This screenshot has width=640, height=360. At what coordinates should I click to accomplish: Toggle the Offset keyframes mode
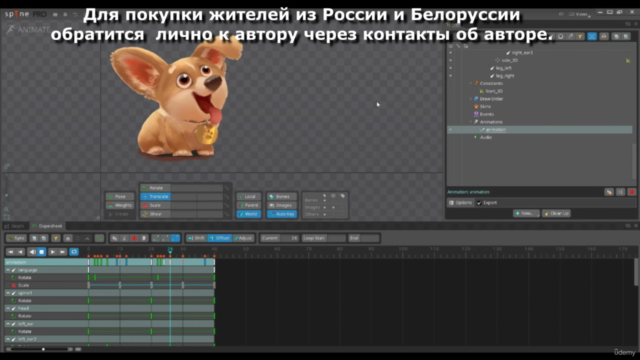coord(219,238)
